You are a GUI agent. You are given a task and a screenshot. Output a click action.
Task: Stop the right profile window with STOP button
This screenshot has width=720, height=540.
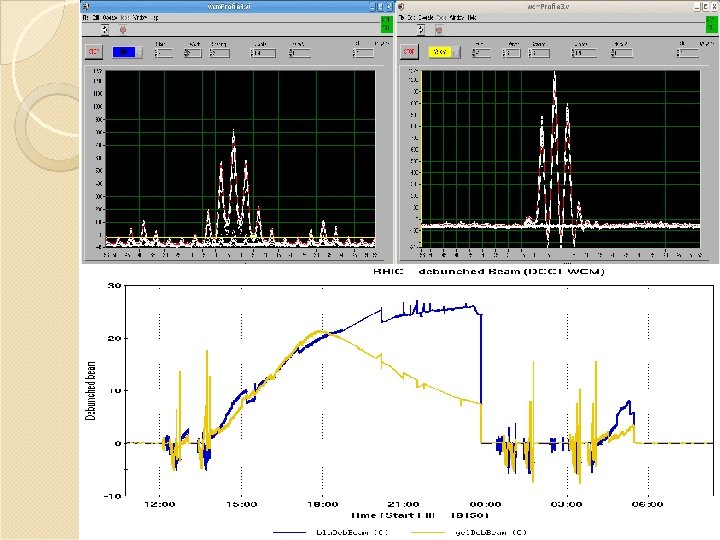click(409, 52)
